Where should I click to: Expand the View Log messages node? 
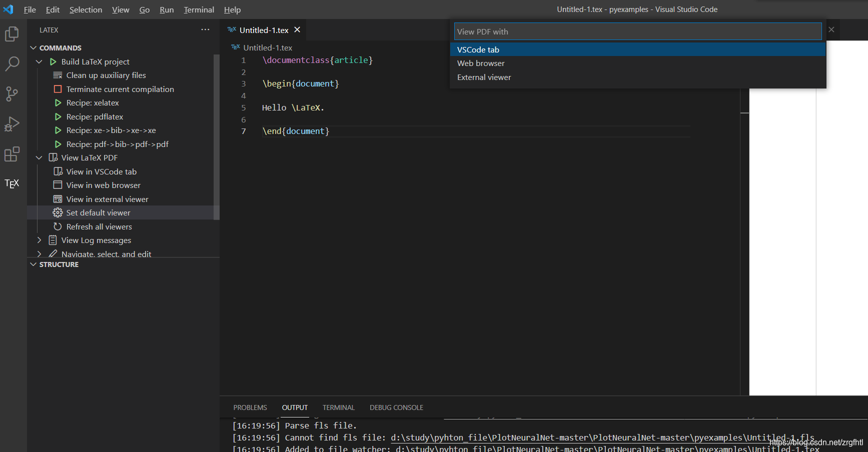point(39,240)
